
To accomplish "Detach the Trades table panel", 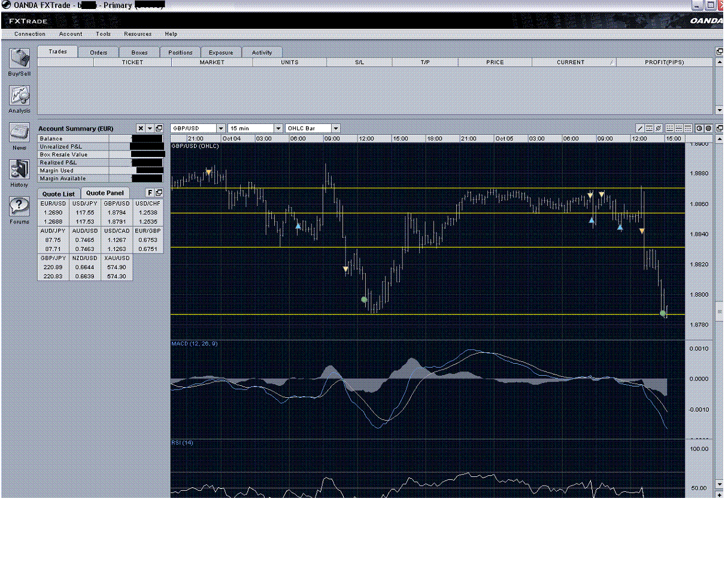I will pyautogui.click(x=720, y=52).
